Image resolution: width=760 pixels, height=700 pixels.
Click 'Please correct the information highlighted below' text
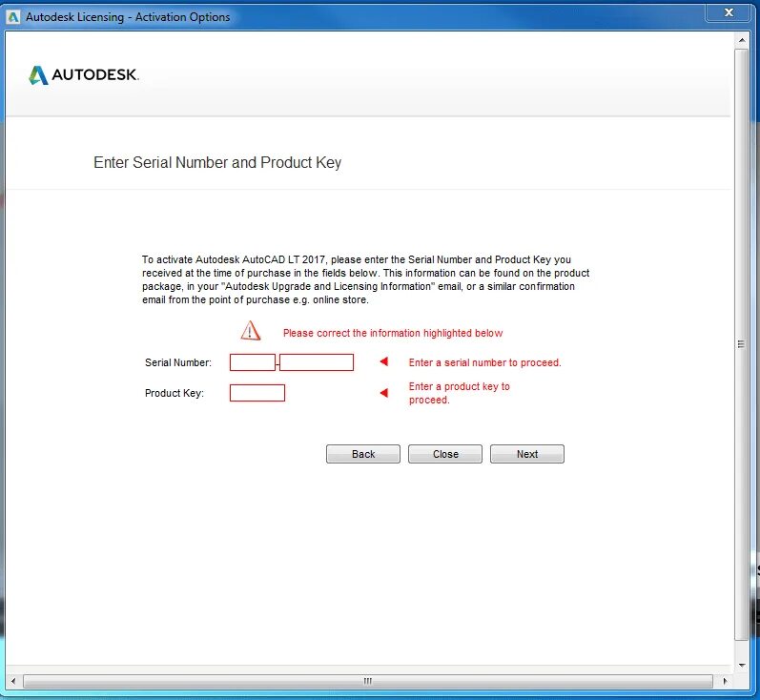point(393,333)
